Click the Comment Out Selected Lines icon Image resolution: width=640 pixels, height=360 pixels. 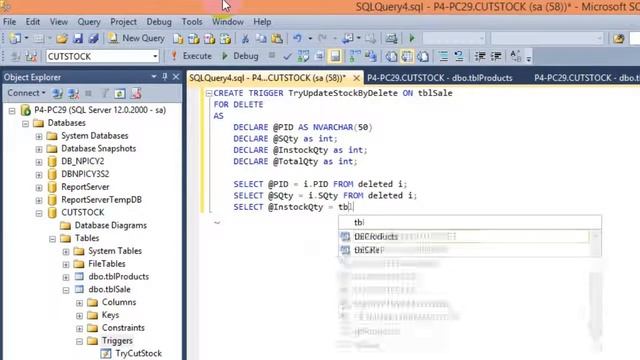443,56
